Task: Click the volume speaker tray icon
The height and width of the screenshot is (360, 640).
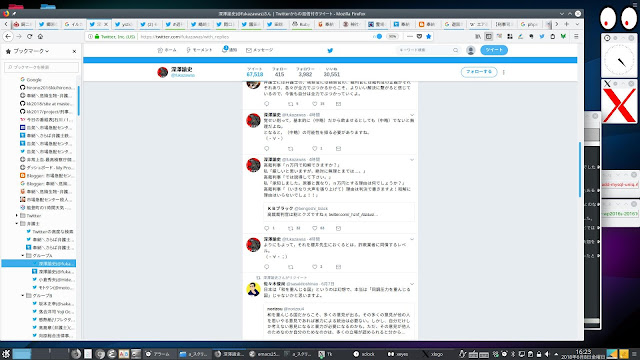Action: point(547,354)
